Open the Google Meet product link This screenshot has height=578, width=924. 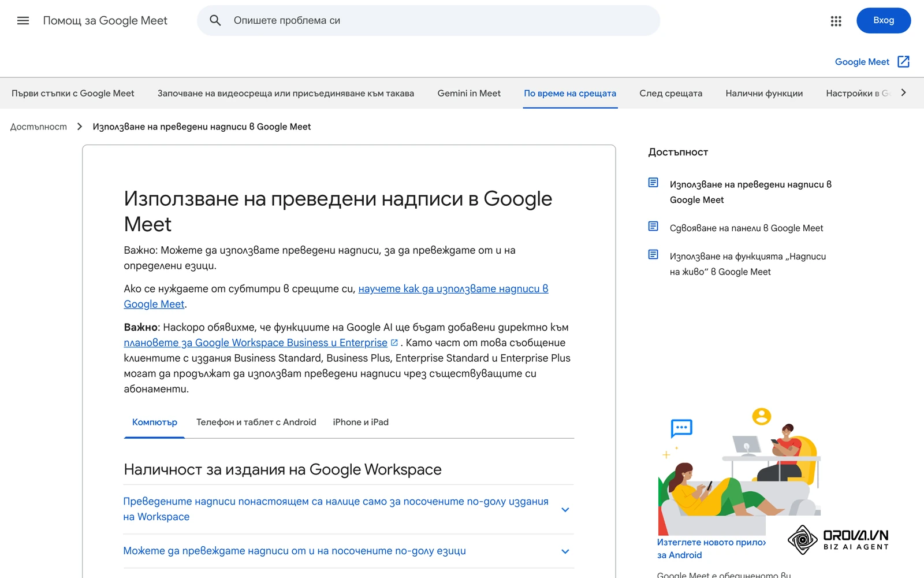click(x=862, y=62)
